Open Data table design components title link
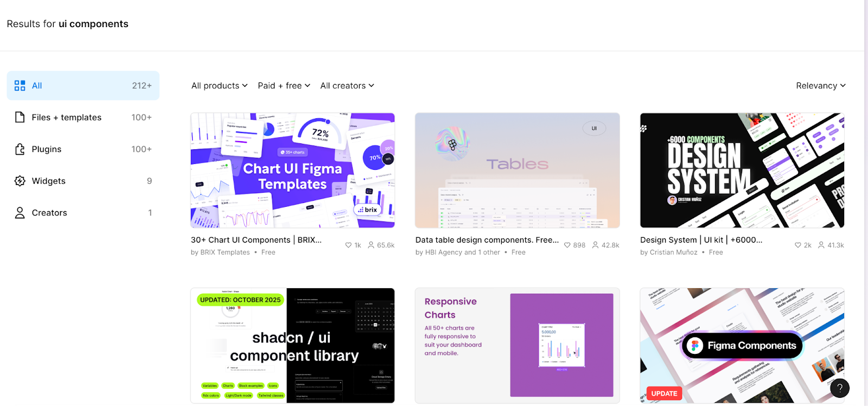 [487, 240]
